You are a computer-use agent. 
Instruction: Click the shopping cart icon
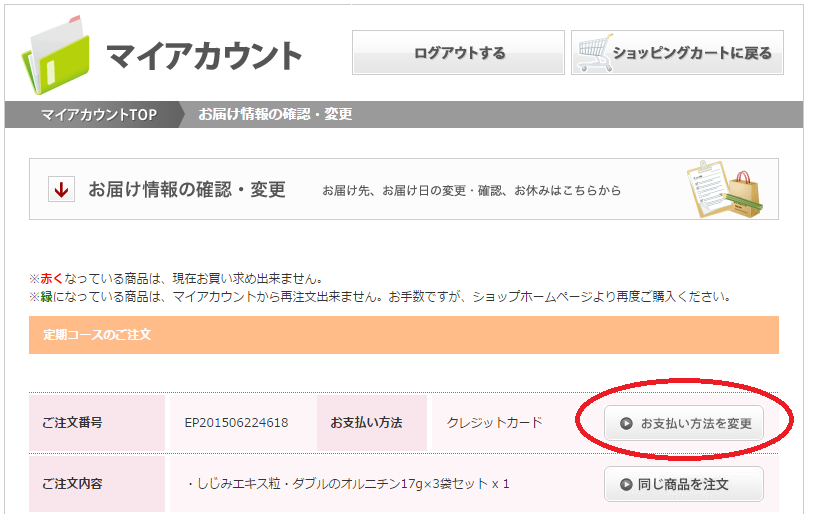coord(595,52)
